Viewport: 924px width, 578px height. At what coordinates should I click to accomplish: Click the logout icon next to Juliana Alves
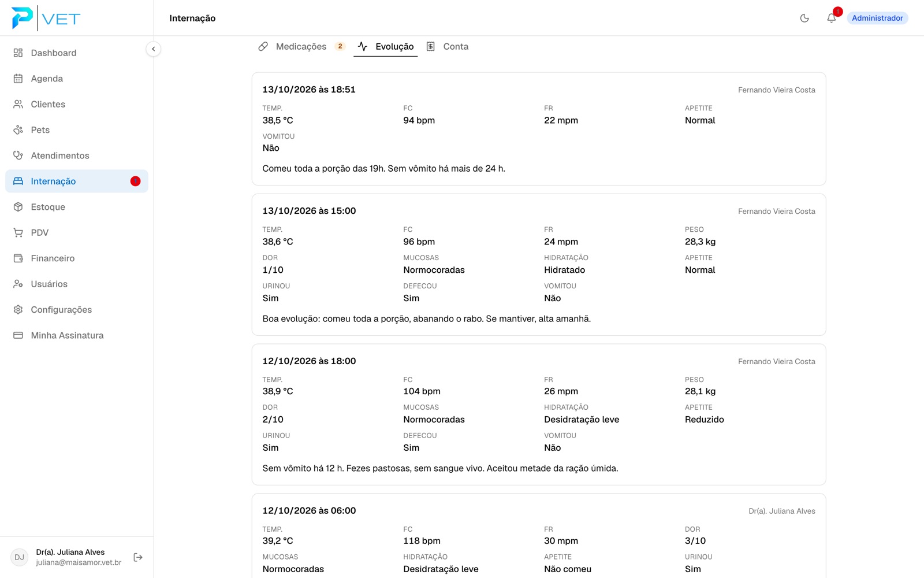coord(138,557)
